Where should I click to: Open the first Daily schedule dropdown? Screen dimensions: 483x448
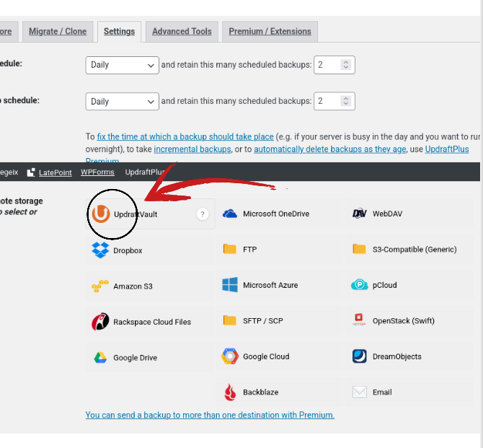click(122, 65)
